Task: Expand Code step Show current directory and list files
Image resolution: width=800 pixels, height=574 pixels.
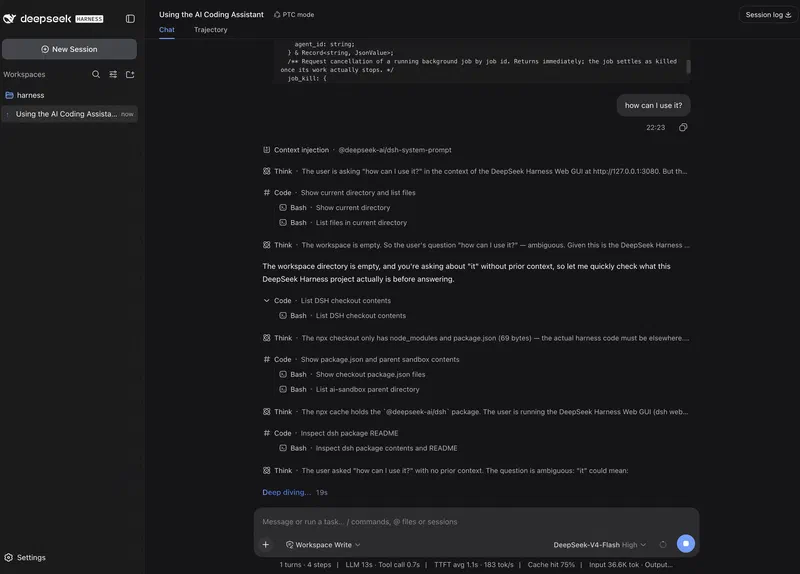Action: click(339, 193)
